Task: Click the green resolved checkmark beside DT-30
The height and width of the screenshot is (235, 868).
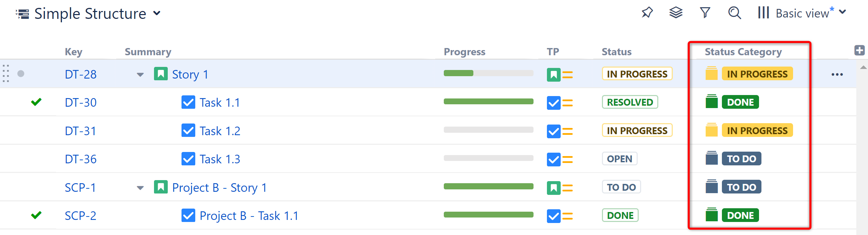Action: click(36, 102)
